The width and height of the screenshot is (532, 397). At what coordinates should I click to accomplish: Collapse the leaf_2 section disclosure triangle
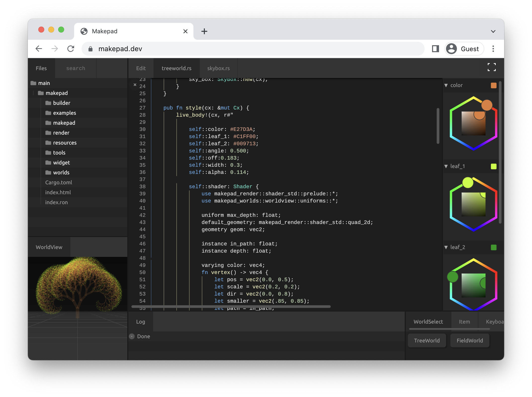[446, 247]
